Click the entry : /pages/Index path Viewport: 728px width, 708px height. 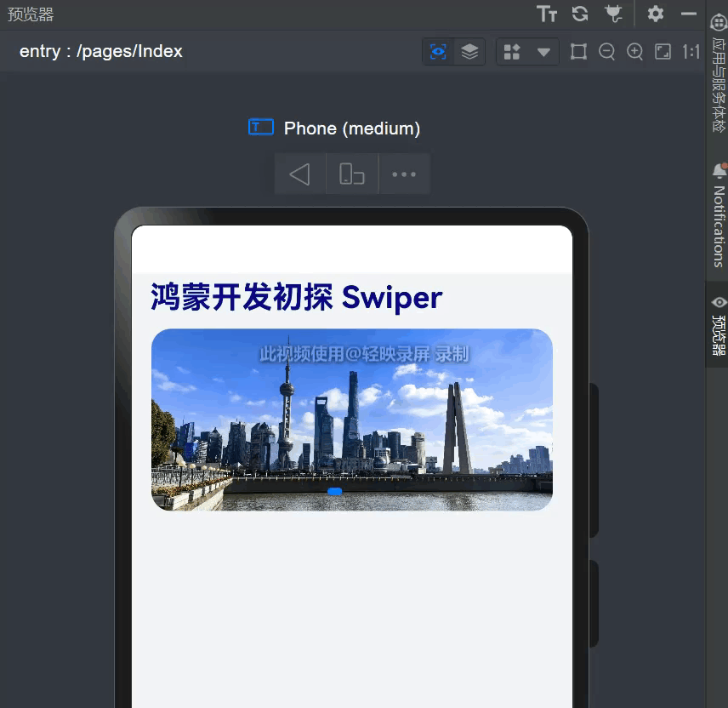100,51
